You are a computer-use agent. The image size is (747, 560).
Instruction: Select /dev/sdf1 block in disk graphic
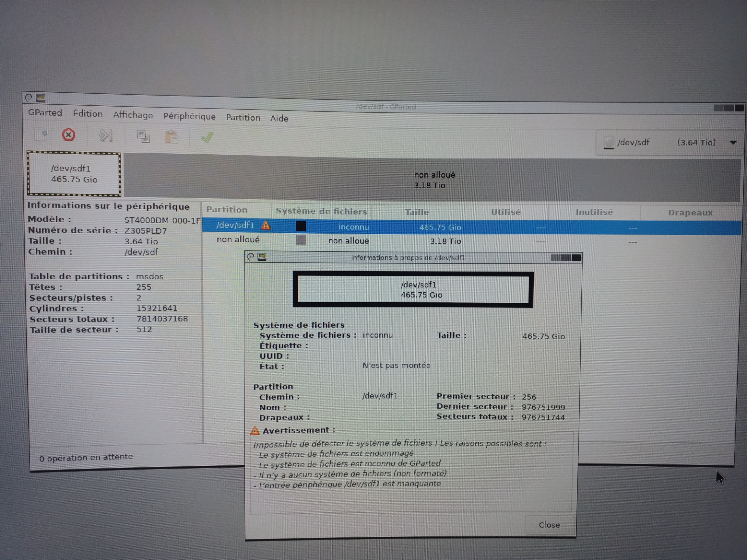[x=74, y=174]
